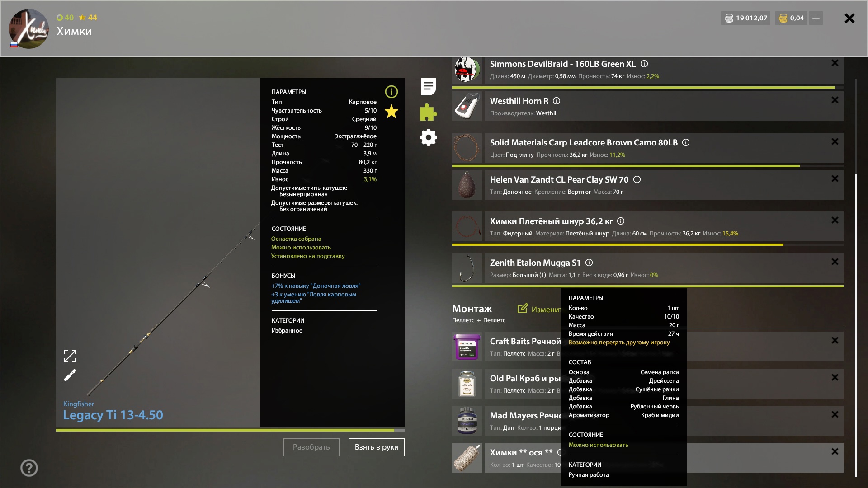This screenshot has width=868, height=488.
Task: Open the green puzzle piece components icon
Action: coord(428,112)
